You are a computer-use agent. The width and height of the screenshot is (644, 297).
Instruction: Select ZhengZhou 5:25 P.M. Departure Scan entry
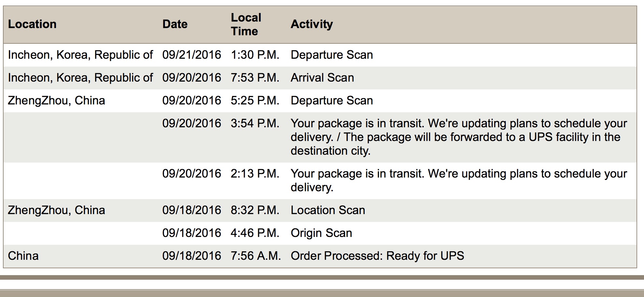pos(331,101)
